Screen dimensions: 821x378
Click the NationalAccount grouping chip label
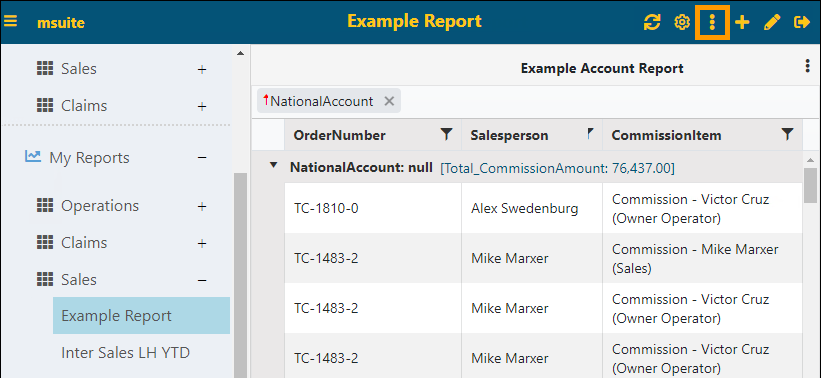tap(321, 101)
